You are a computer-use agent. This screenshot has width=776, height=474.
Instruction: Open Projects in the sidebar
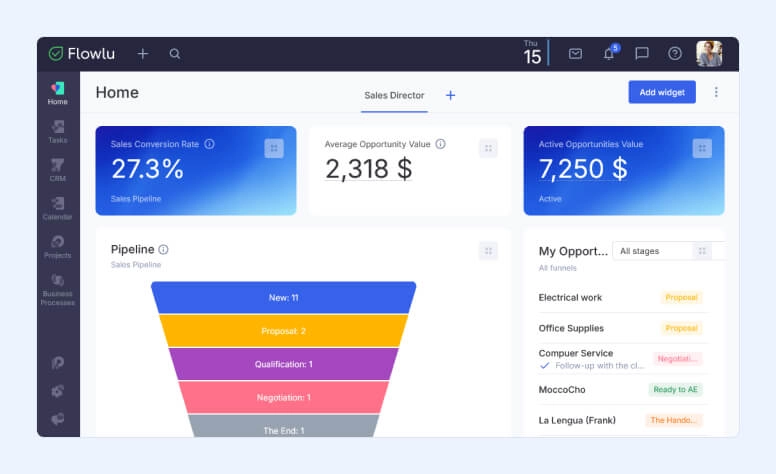coord(57,246)
